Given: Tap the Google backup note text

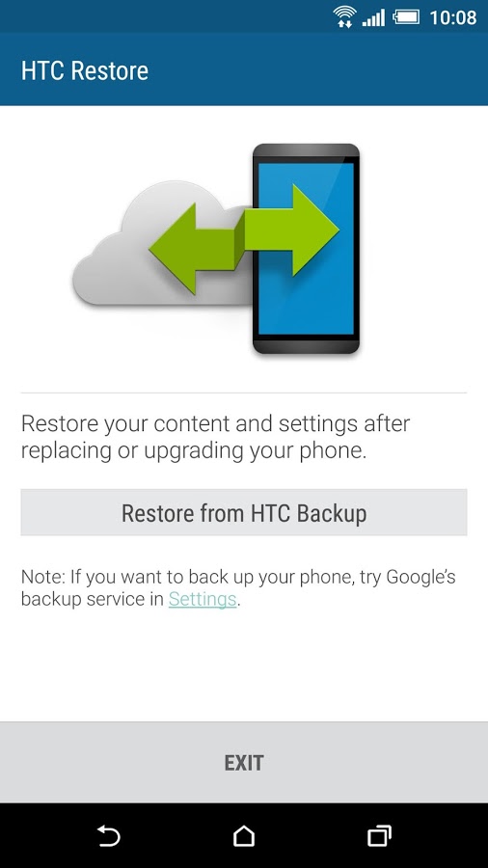Looking at the screenshot, I should pyautogui.click(x=238, y=588).
